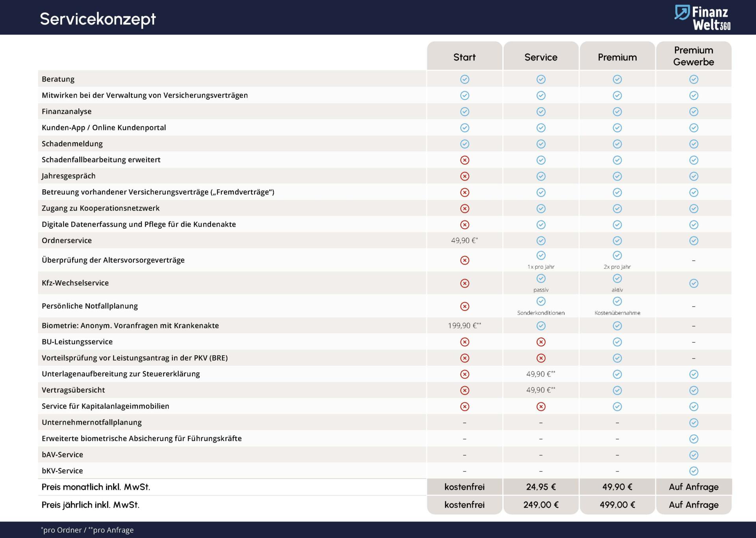Click the FinanzWelt360 logo
The height and width of the screenshot is (538, 756).
pos(702,18)
